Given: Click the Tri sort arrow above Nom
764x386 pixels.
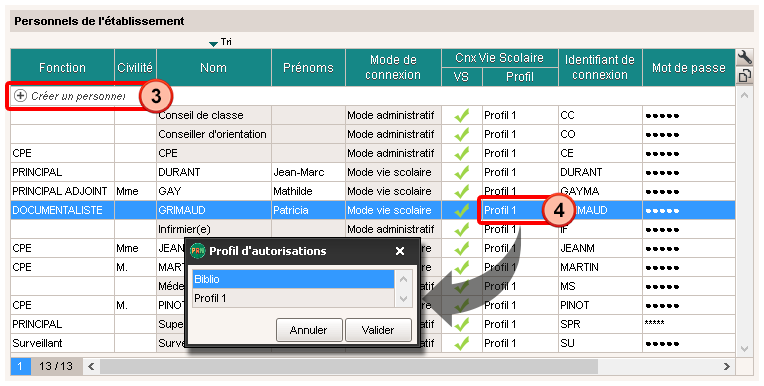Looking at the screenshot, I should 213,44.
